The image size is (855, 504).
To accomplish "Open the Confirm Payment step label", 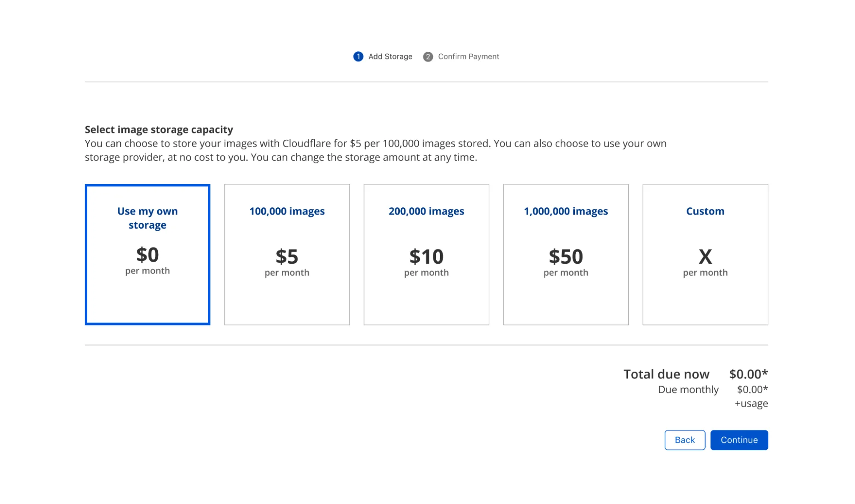I will (468, 56).
